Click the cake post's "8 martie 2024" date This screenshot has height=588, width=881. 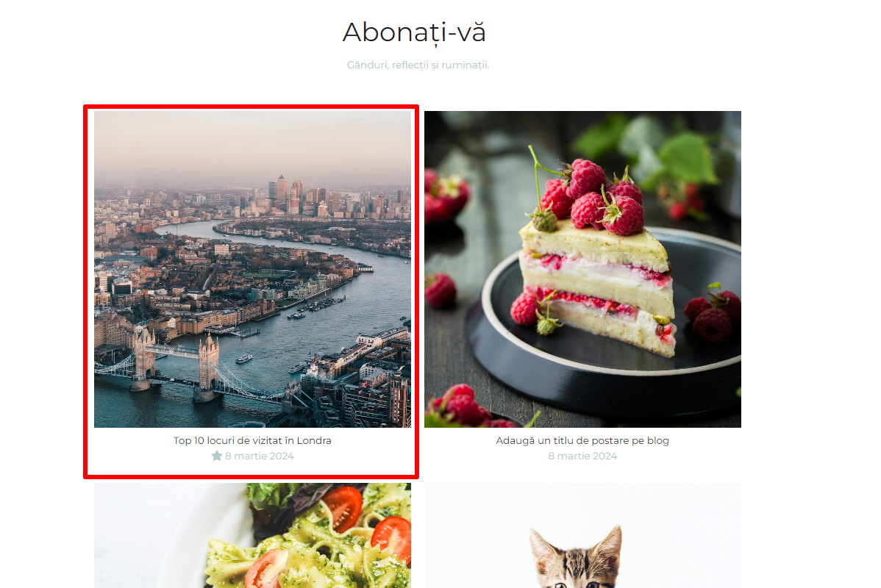(x=582, y=456)
